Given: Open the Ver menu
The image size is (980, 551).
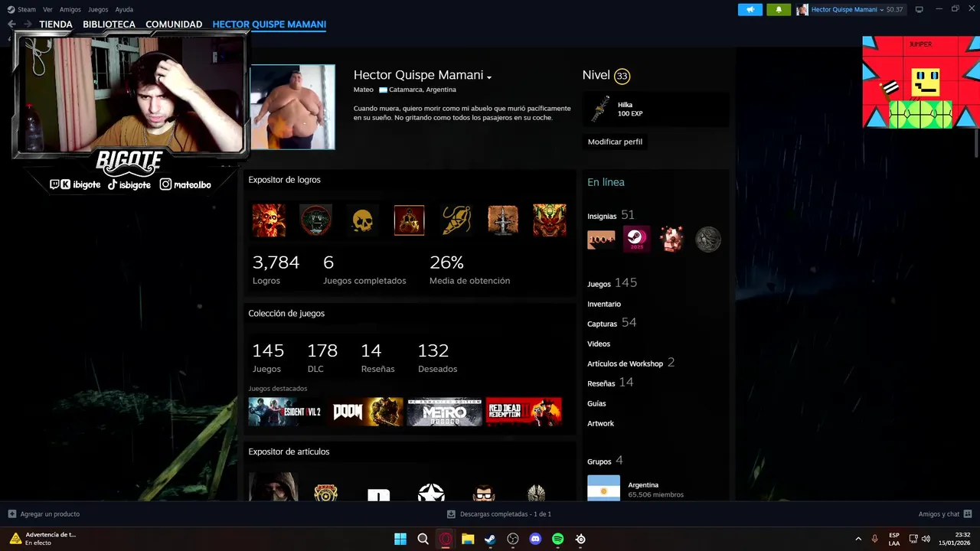Looking at the screenshot, I should coord(48,9).
